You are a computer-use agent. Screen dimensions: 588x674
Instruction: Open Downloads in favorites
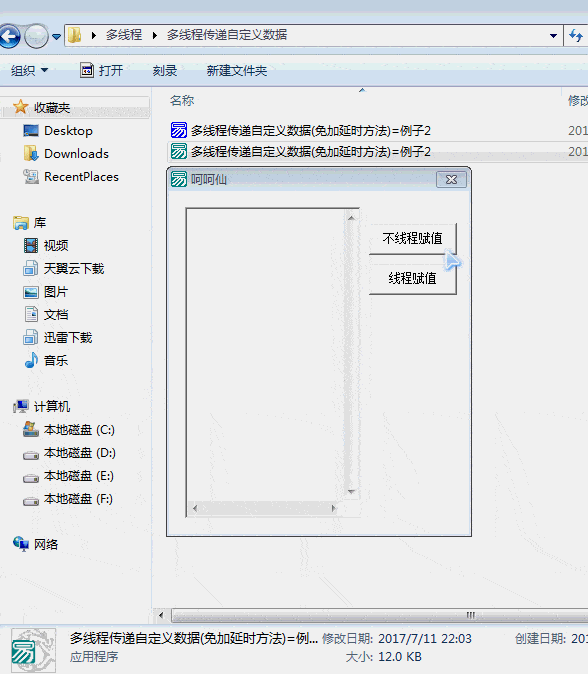66,153
